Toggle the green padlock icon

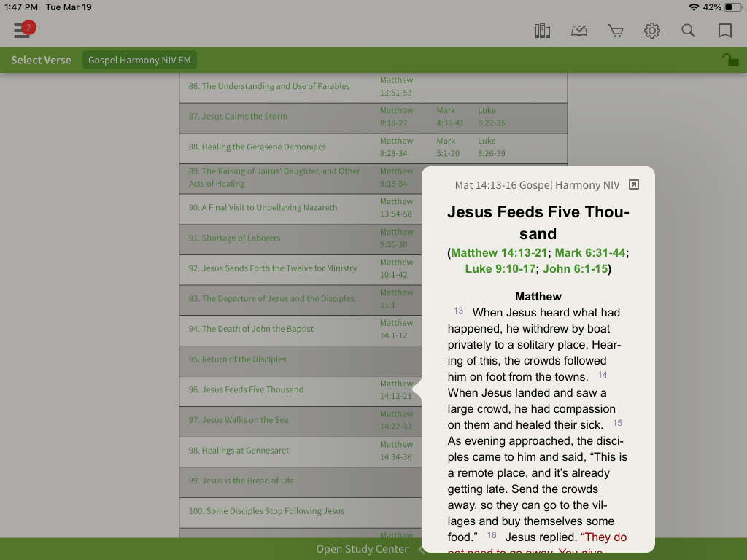(729, 60)
